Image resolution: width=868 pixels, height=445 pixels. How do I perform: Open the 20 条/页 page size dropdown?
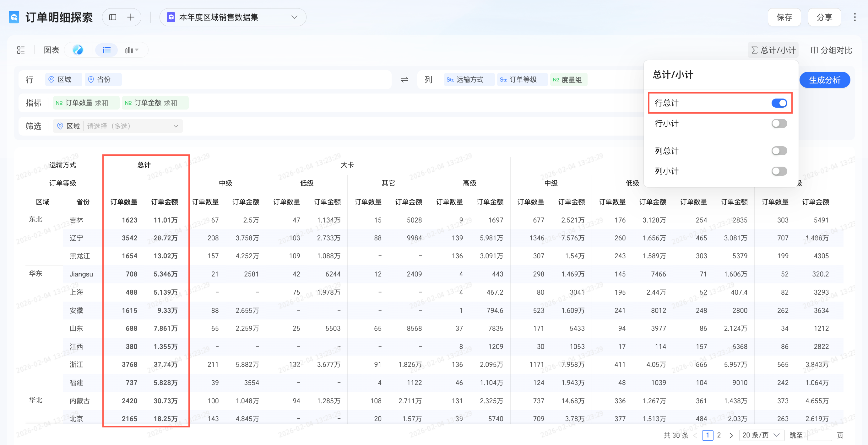tap(761, 435)
